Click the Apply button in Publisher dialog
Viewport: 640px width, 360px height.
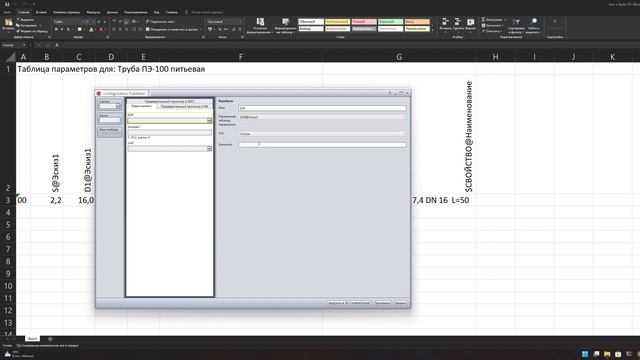(x=382, y=303)
